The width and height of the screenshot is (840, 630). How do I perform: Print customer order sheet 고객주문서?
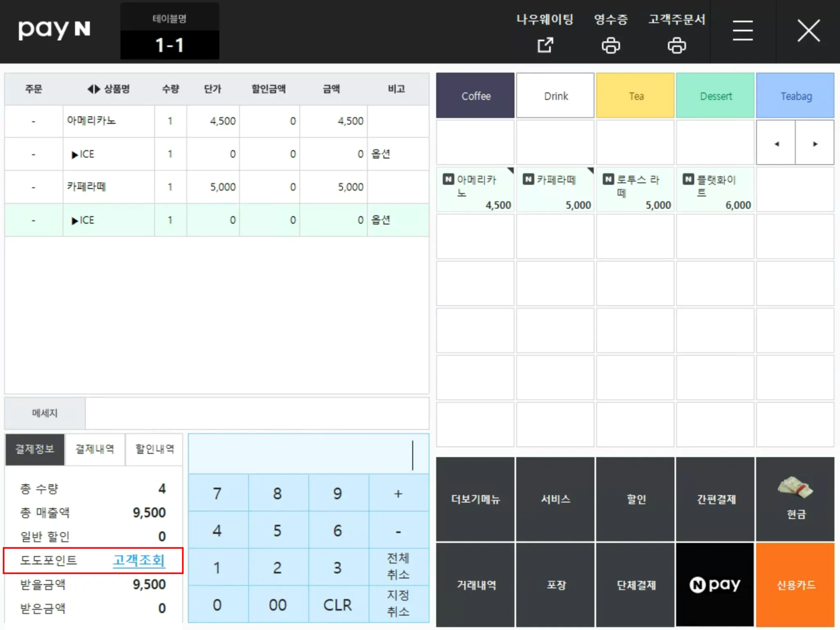676,45
